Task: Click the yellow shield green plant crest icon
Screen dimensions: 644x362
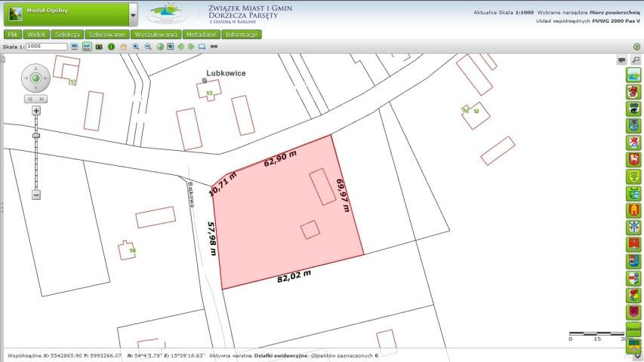Action: click(x=633, y=177)
